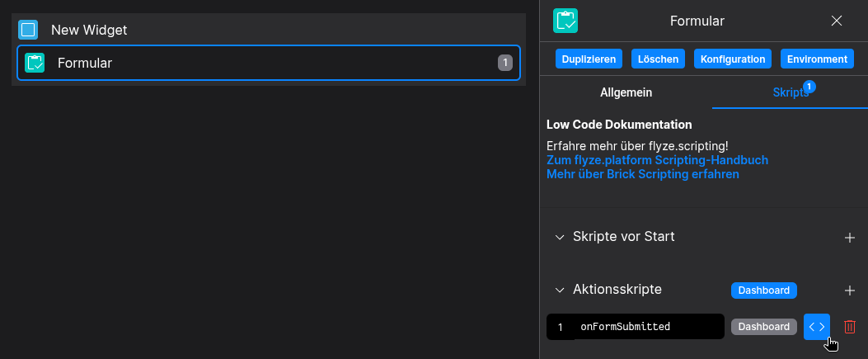Screen dimensions: 868x359
Task: Open Konfiguration for the Formular
Action: click(x=733, y=59)
